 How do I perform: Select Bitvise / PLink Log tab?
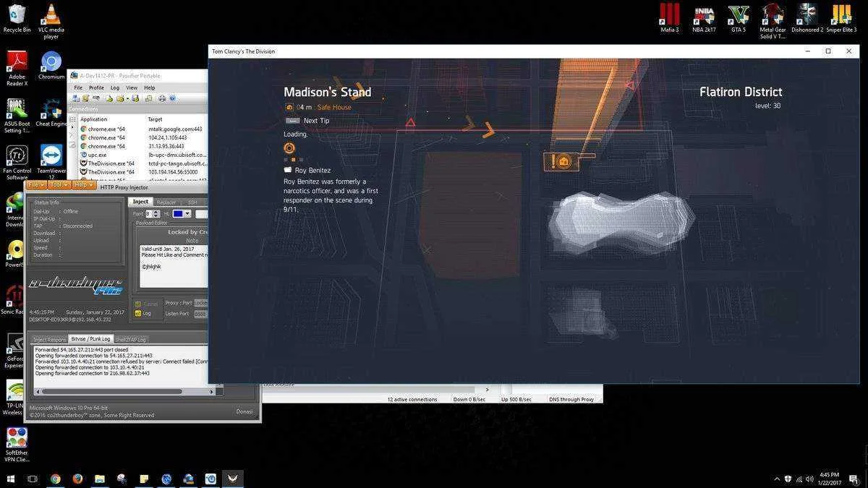pyautogui.click(x=90, y=339)
